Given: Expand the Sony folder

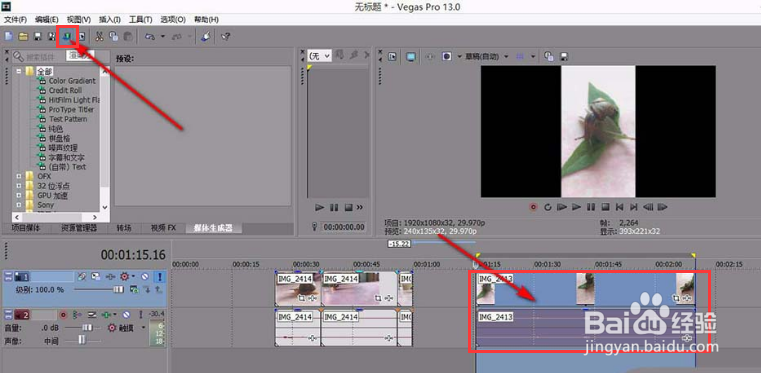Looking at the screenshot, I should click(18, 205).
